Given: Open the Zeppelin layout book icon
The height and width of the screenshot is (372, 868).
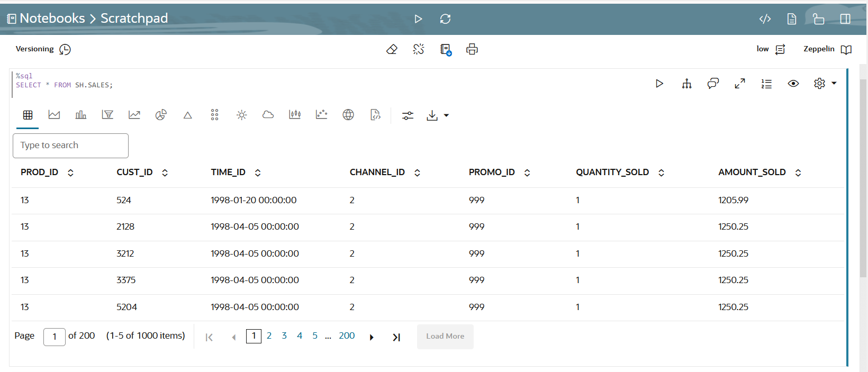Looking at the screenshot, I should click(846, 49).
